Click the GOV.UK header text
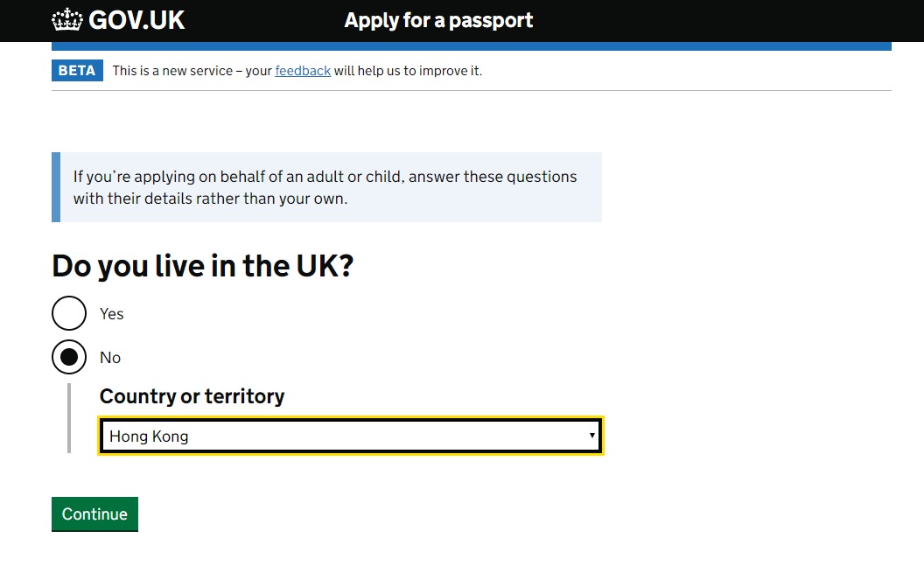924x587 pixels. [x=136, y=20]
